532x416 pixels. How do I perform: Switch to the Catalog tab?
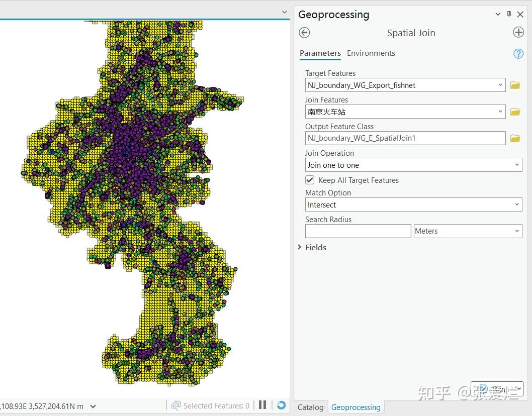coord(310,407)
